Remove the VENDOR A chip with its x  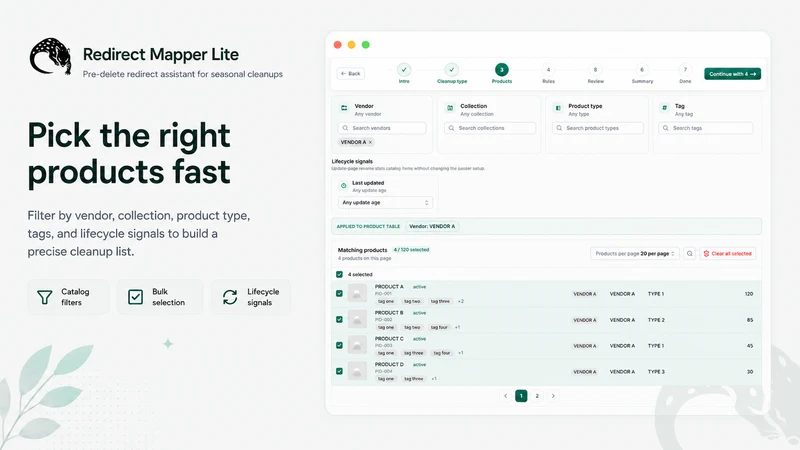point(370,142)
